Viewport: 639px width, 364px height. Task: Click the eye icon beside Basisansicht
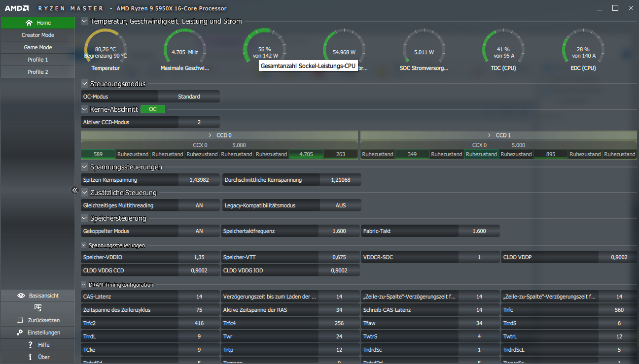(x=21, y=296)
